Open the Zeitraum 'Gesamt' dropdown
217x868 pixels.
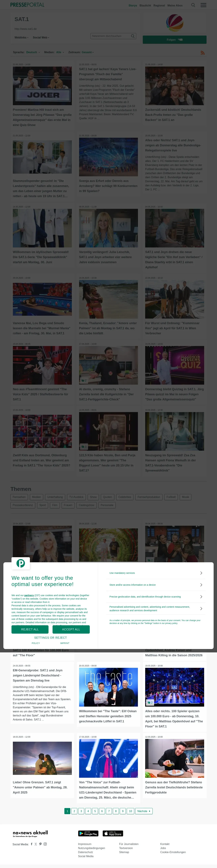[x=88, y=52]
